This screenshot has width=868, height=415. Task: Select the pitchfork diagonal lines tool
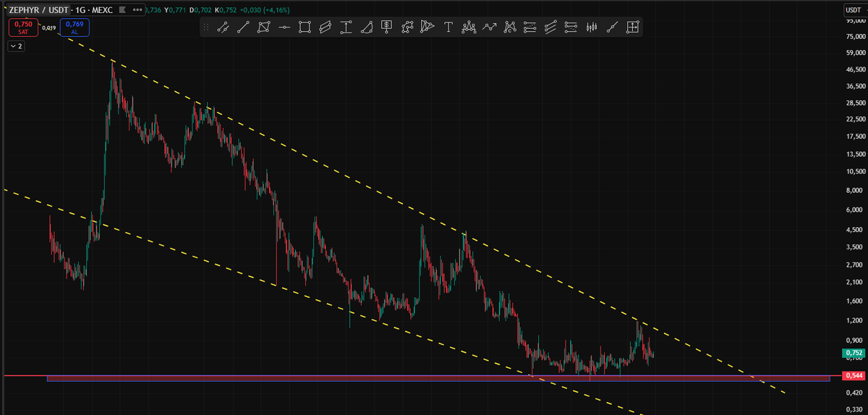(550, 27)
